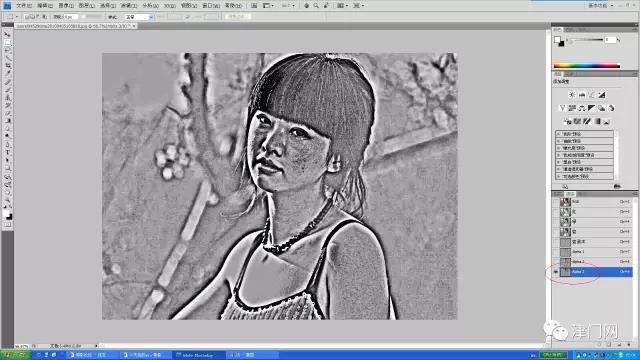Click the color spectrum ramp

point(587,66)
